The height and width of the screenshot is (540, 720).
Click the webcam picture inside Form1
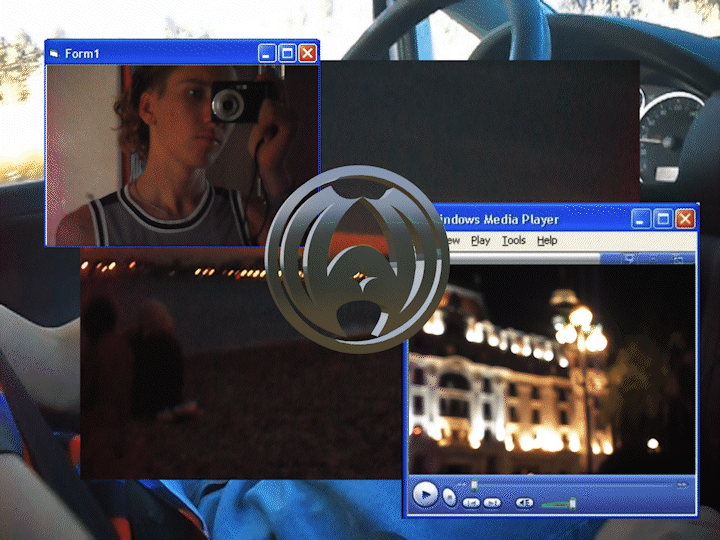point(182,156)
